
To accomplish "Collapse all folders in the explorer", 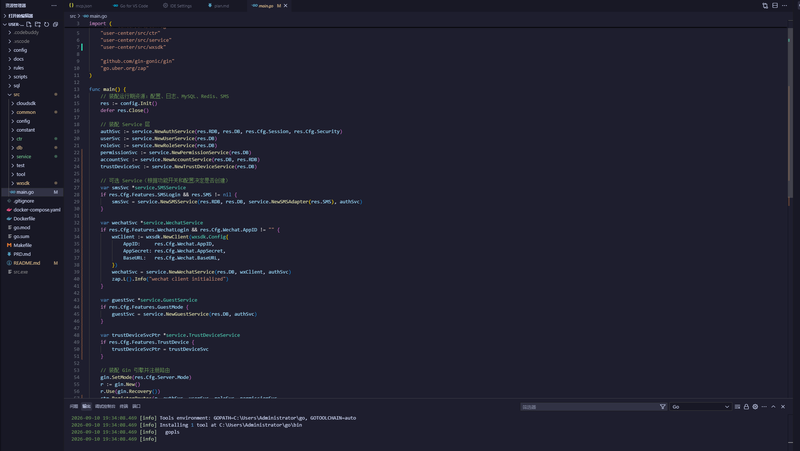I will point(55,24).
